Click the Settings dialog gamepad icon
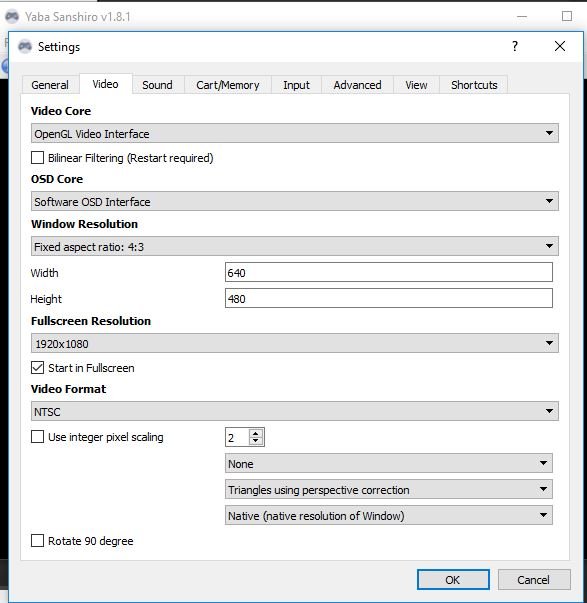The height and width of the screenshot is (603, 587). tap(25, 47)
